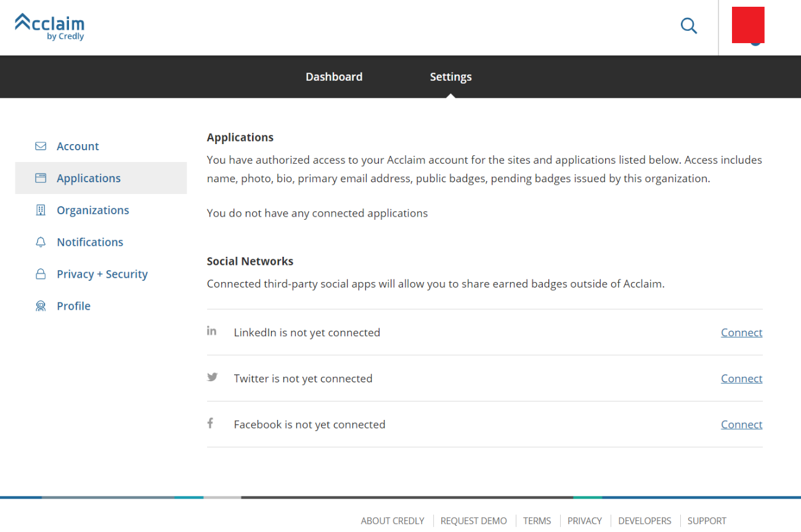Open the Support footer link
This screenshot has height=532, width=801.
707,521
